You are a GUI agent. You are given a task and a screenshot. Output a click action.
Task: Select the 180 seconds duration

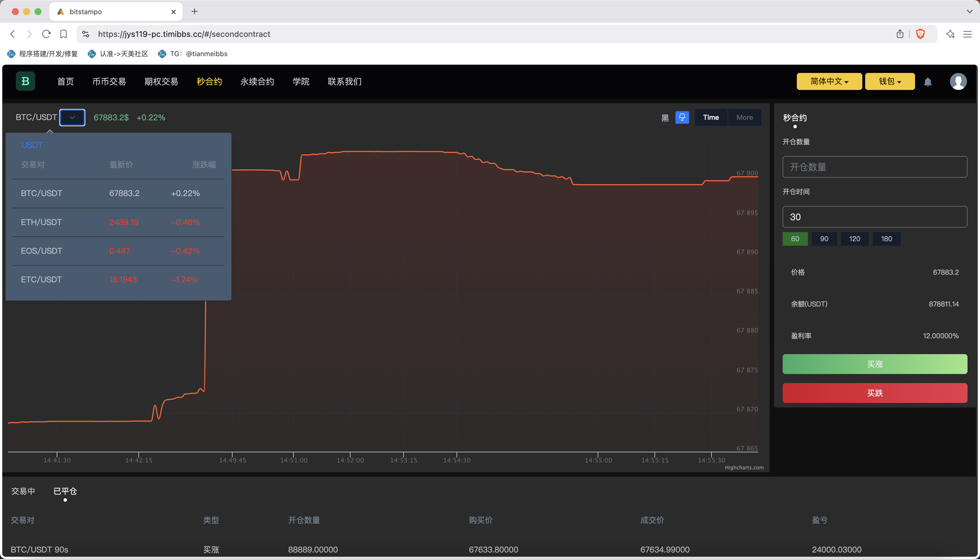(886, 239)
